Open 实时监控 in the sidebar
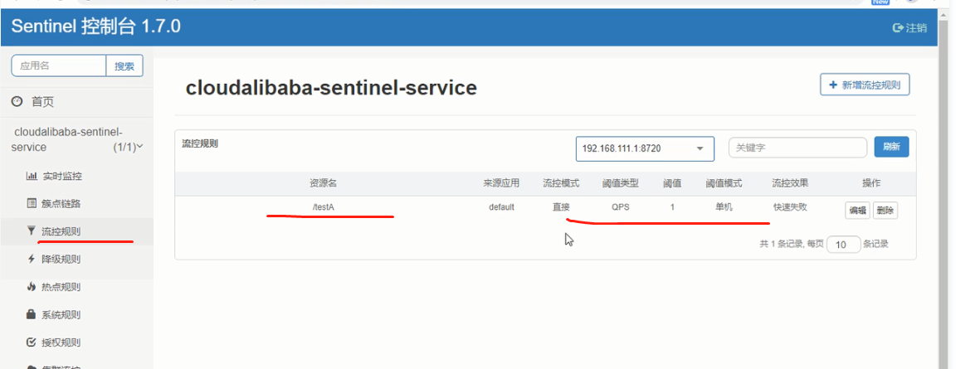This screenshot has width=980, height=369. (x=62, y=176)
